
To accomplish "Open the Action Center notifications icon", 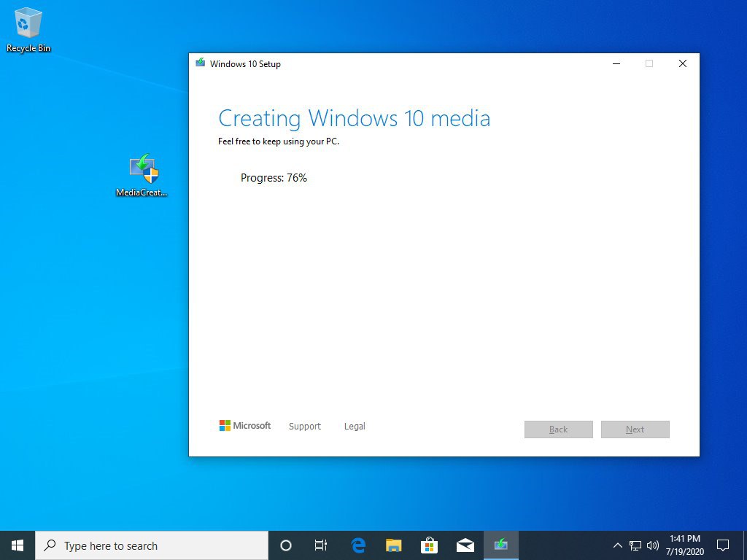I will [x=723, y=545].
